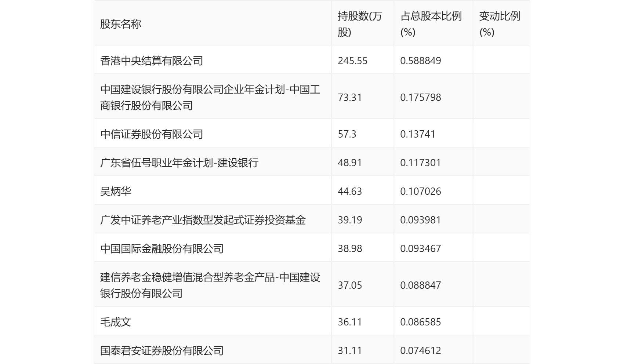Click the value 57.3
Image resolution: width=624 pixels, height=364 pixels.
click(x=347, y=134)
